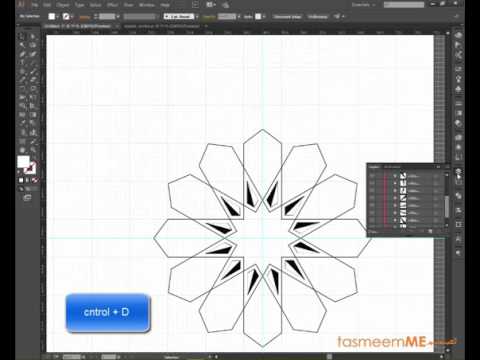Image resolution: width=480 pixels, height=360 pixels.
Task: Select the Eyedropper tool
Action: (22, 123)
